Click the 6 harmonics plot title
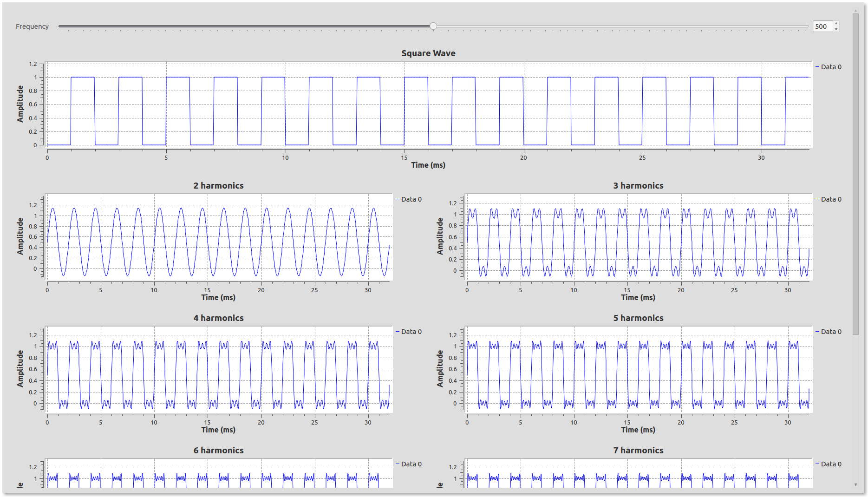 (x=218, y=451)
